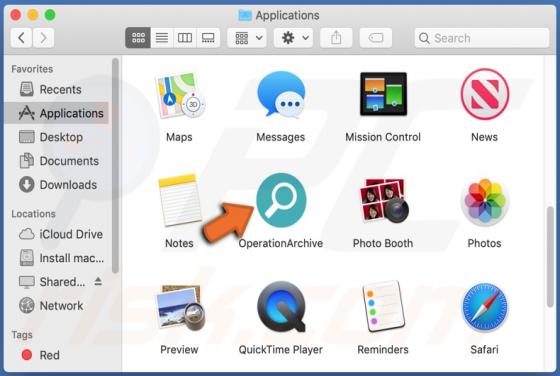Click the main file area scrollbar
The height and width of the screenshot is (376, 560).
550,256
